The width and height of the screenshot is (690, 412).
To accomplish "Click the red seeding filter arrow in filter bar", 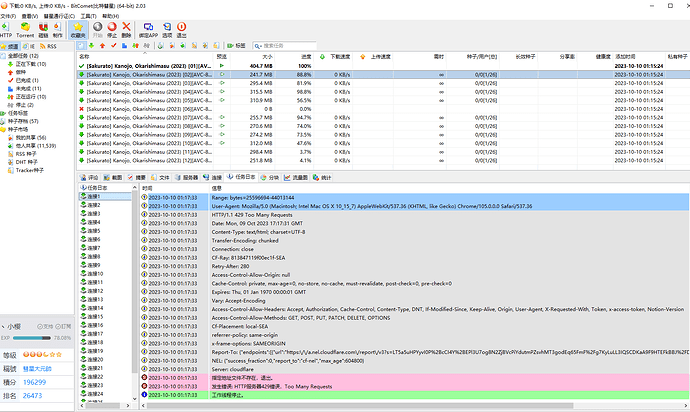I will tap(103, 46).
